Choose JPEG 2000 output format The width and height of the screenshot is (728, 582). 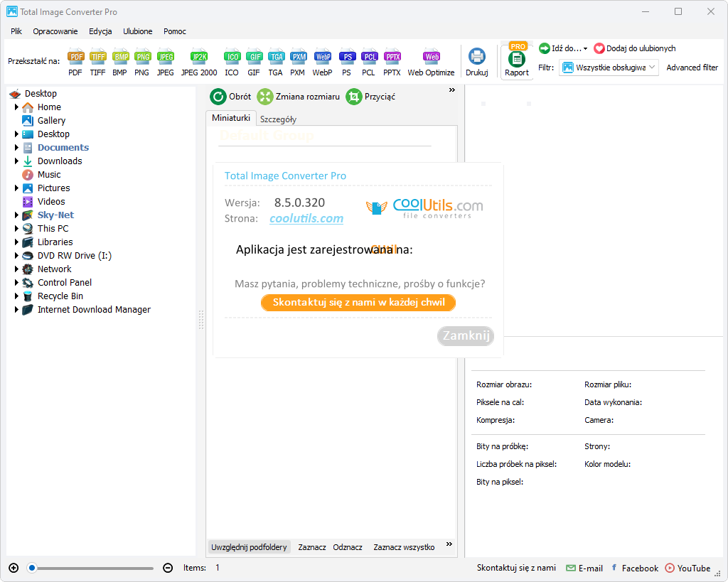tap(199, 62)
